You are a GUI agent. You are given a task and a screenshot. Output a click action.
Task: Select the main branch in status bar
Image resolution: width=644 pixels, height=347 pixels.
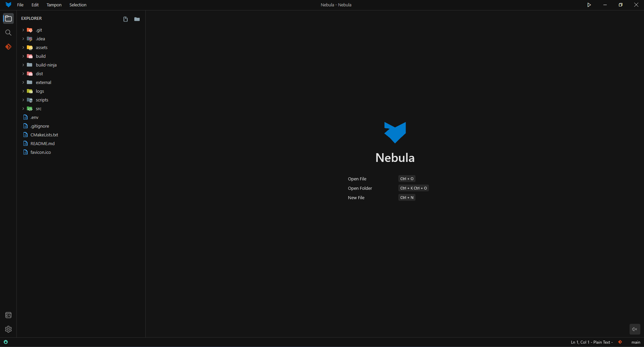[x=636, y=342]
